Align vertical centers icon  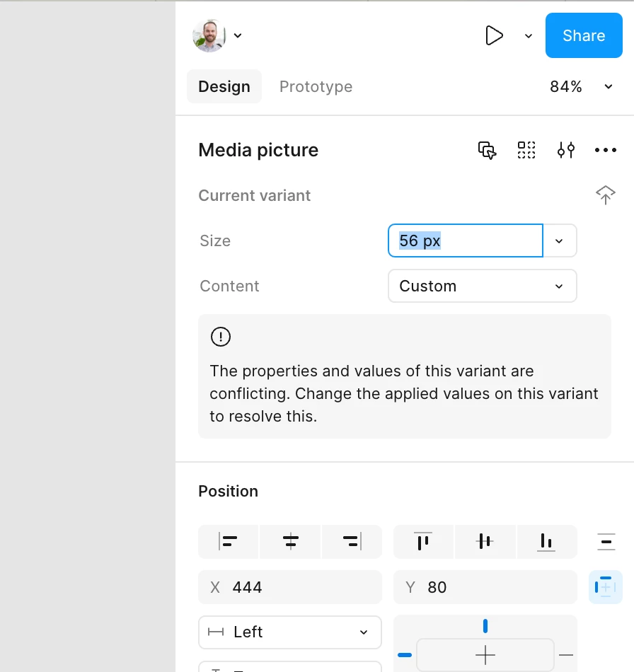point(485,542)
